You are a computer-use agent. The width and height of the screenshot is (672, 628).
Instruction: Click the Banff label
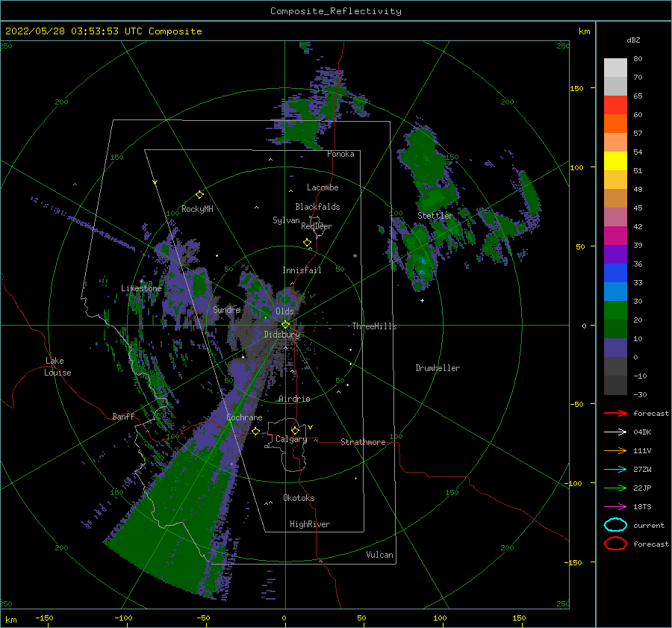click(123, 416)
